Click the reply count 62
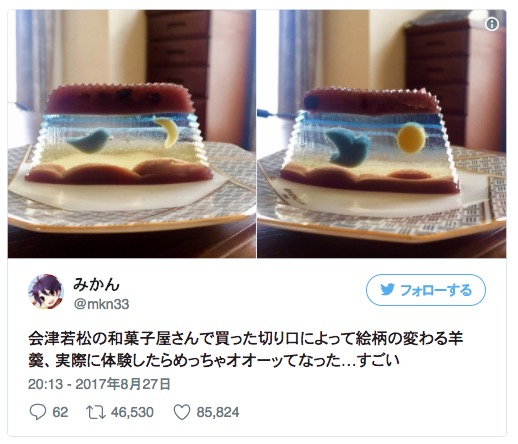This screenshot has height=444, width=518. [x=60, y=412]
